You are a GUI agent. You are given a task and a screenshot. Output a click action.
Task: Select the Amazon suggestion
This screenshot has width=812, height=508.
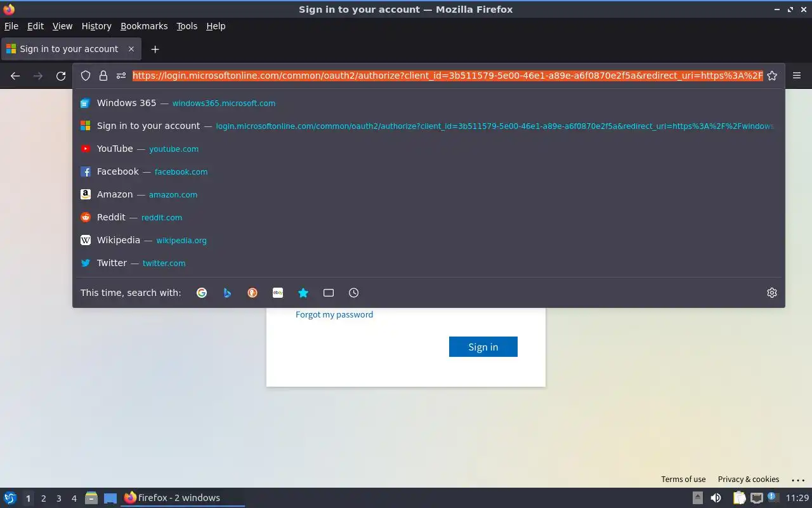(429, 194)
